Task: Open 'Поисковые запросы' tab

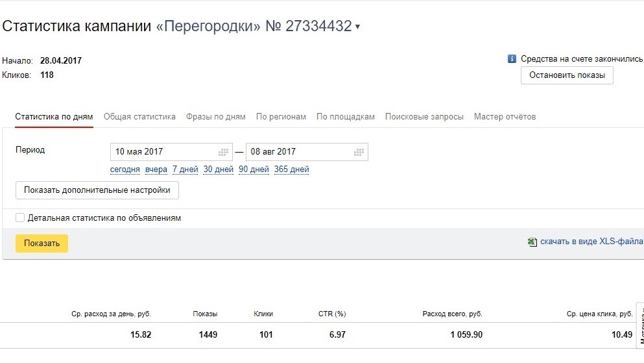Action: point(424,117)
